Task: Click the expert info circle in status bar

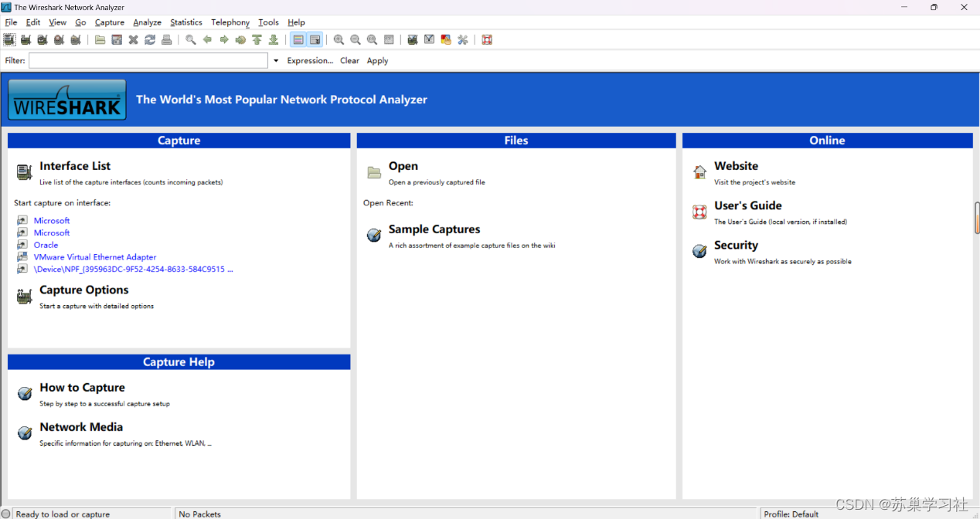Action: pyautogui.click(x=6, y=514)
